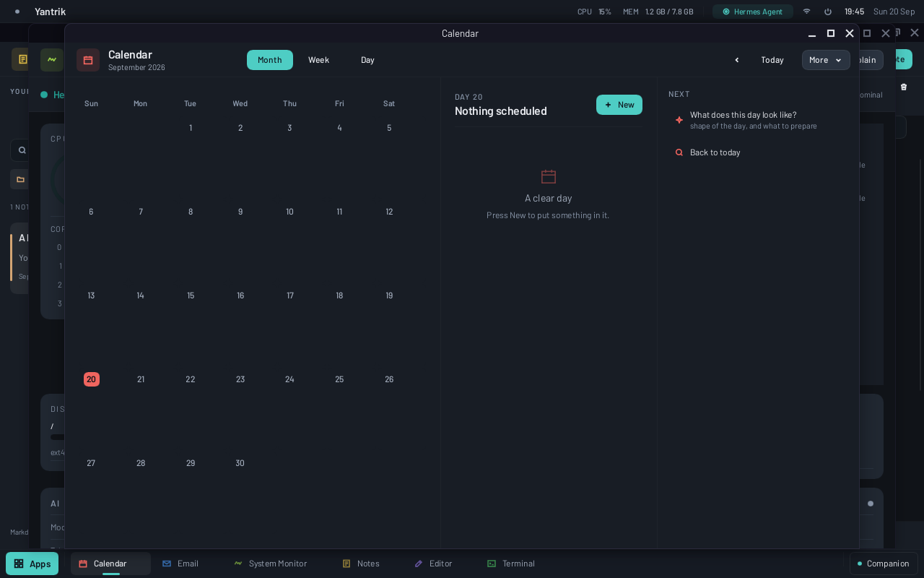Open the Companion panel

point(884,564)
